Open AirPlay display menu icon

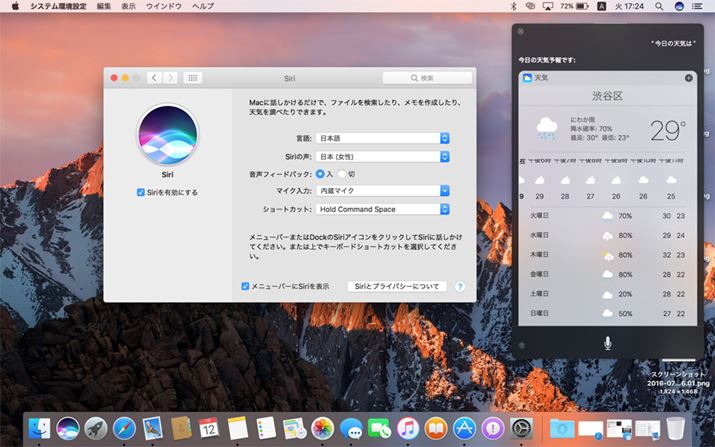pos(548,6)
